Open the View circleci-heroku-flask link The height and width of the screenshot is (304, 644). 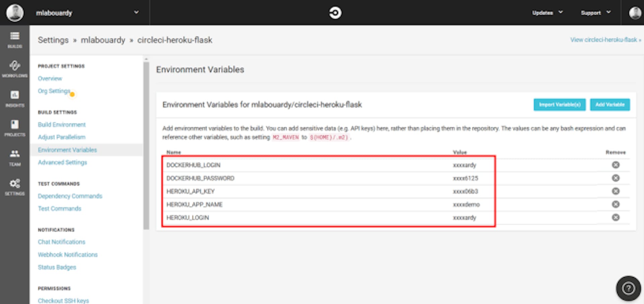(605, 40)
